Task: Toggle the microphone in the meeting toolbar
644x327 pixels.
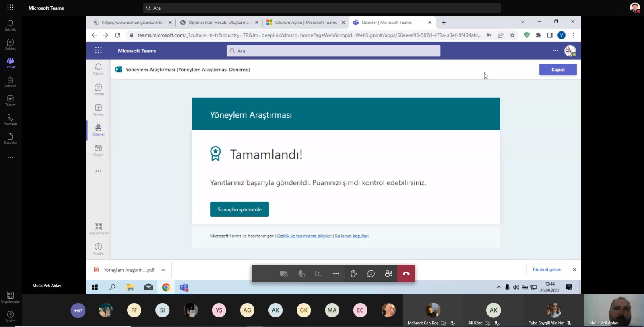Action: [x=301, y=274]
